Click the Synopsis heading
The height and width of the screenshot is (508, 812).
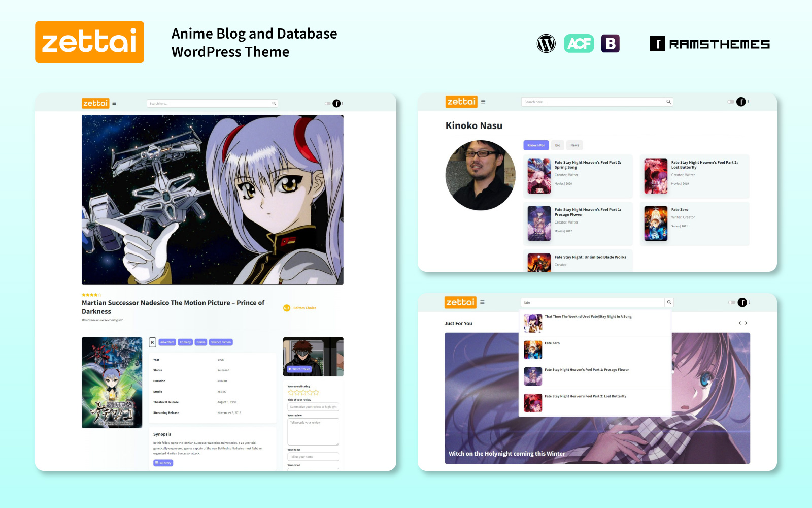point(162,434)
